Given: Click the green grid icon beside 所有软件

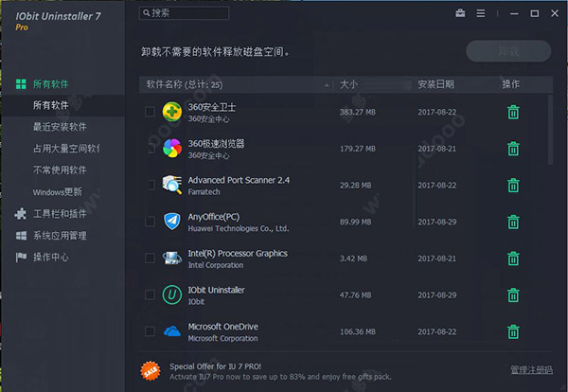Looking at the screenshot, I should click(21, 84).
